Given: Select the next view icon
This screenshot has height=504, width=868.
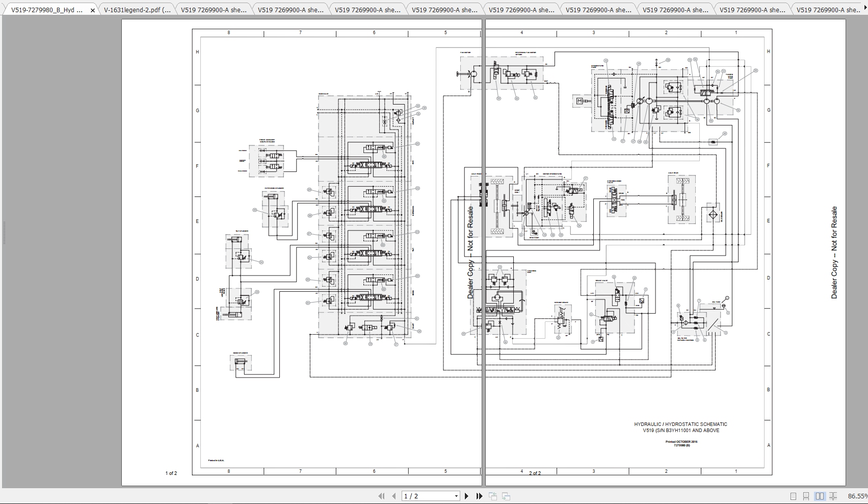Looking at the screenshot, I should 506,495.
